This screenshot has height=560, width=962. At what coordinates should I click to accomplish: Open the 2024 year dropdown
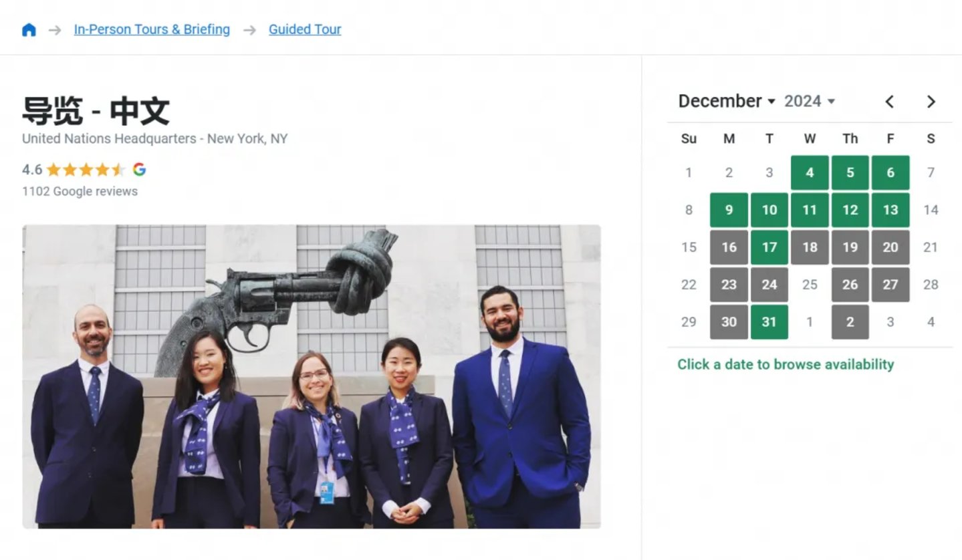click(810, 102)
